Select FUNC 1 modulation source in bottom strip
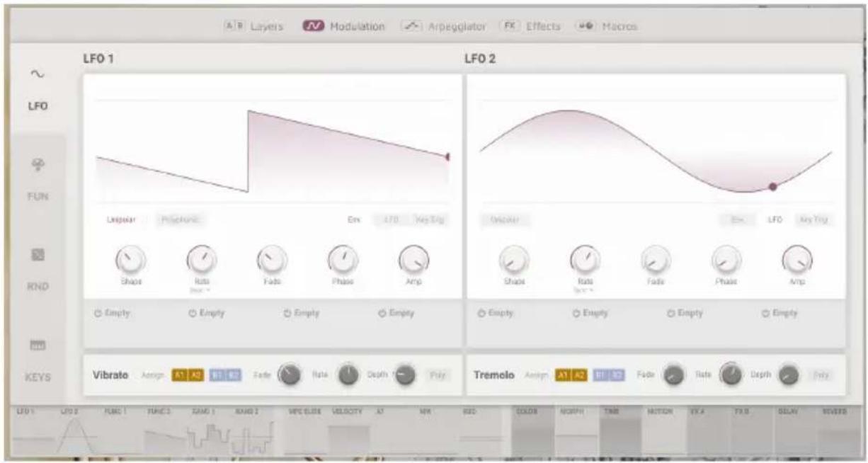 click(121, 431)
